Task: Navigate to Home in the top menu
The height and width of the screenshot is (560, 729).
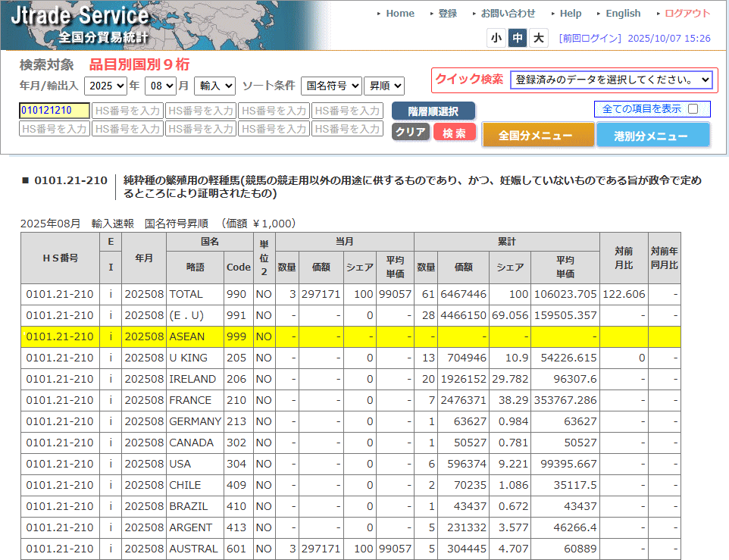Action: click(x=399, y=13)
